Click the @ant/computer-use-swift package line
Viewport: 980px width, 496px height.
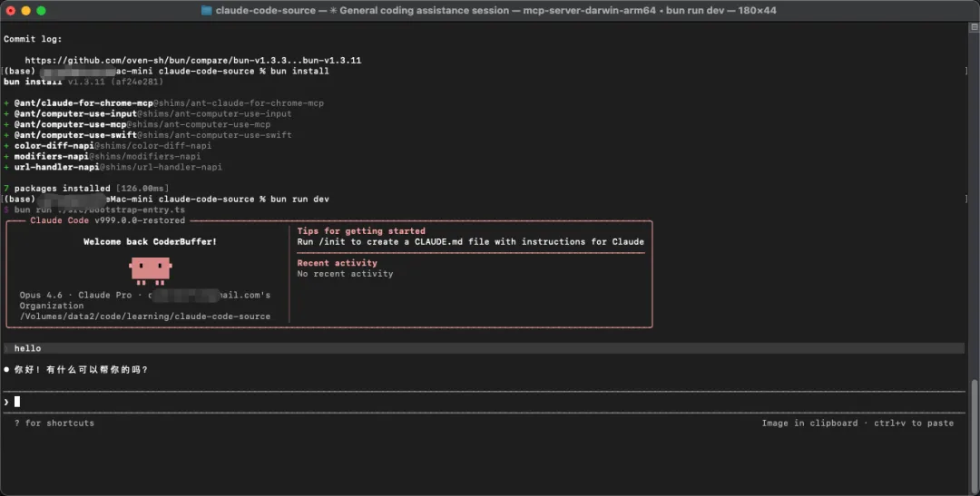[x=148, y=134]
